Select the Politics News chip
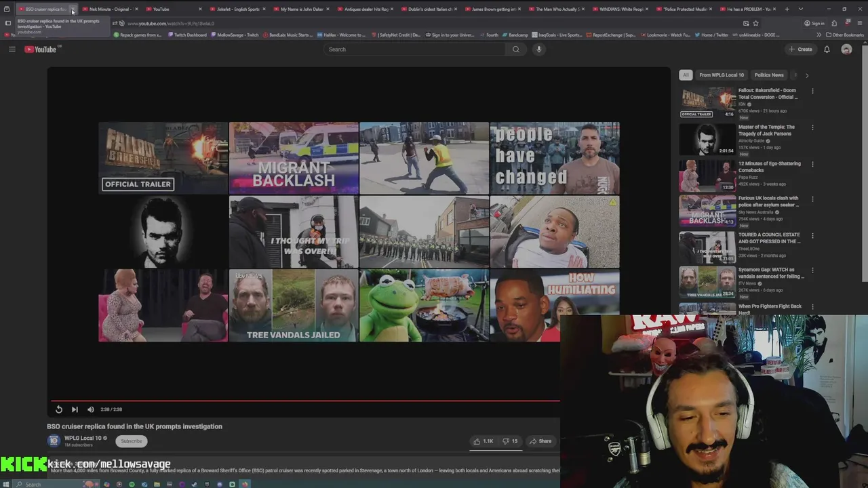The image size is (868, 488). click(x=769, y=75)
